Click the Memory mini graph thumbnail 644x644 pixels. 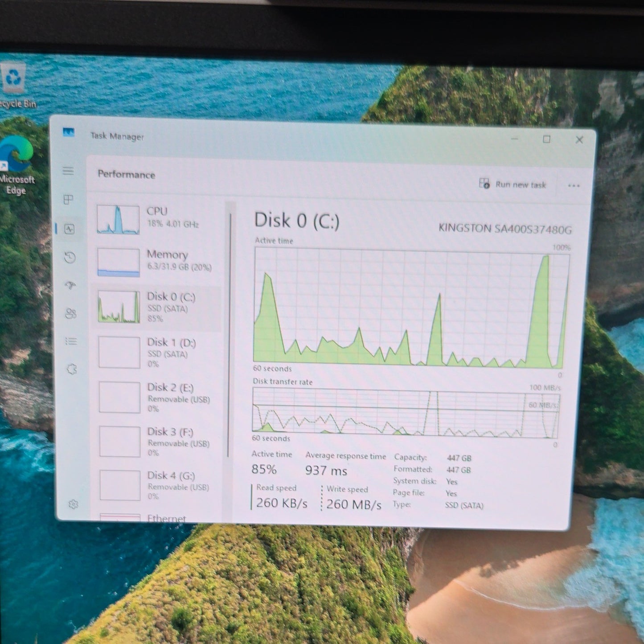(119, 263)
